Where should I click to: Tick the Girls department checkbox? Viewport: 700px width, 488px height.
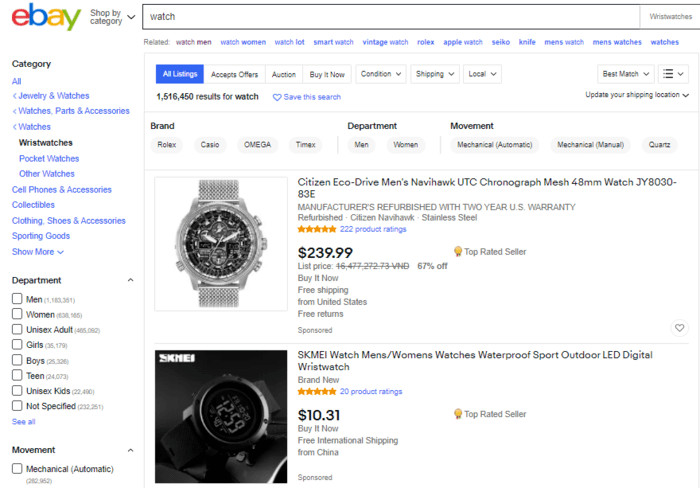tap(17, 345)
